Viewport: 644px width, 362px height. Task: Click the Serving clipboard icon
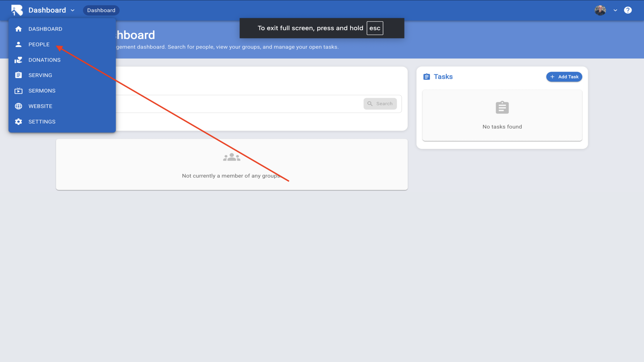click(x=18, y=75)
